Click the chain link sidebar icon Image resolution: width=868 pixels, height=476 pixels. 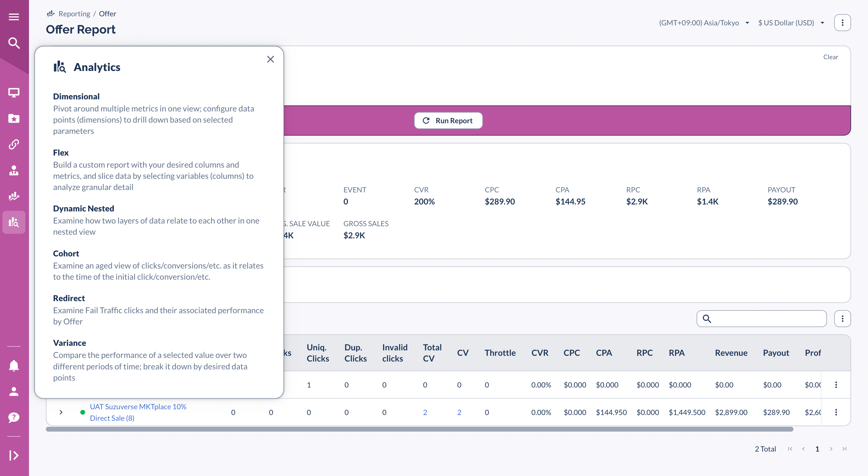coord(14,144)
